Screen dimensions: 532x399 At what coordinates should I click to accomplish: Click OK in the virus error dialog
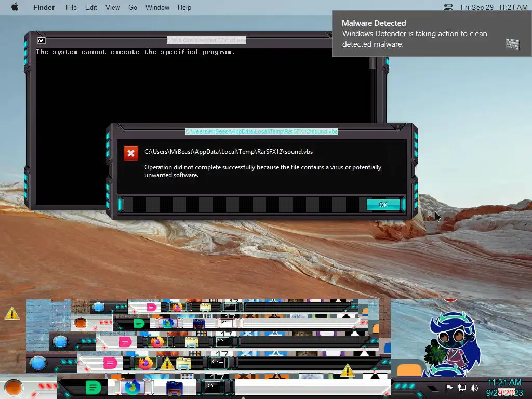pos(383,205)
